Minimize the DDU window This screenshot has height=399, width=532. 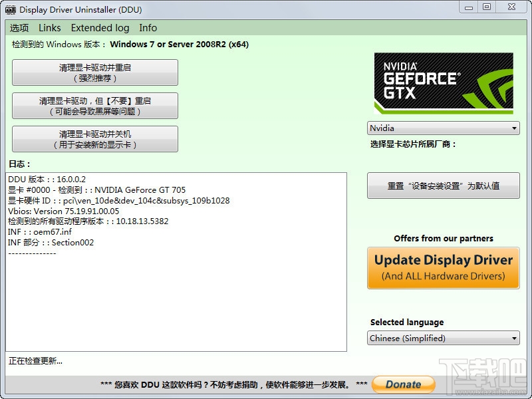click(469, 7)
